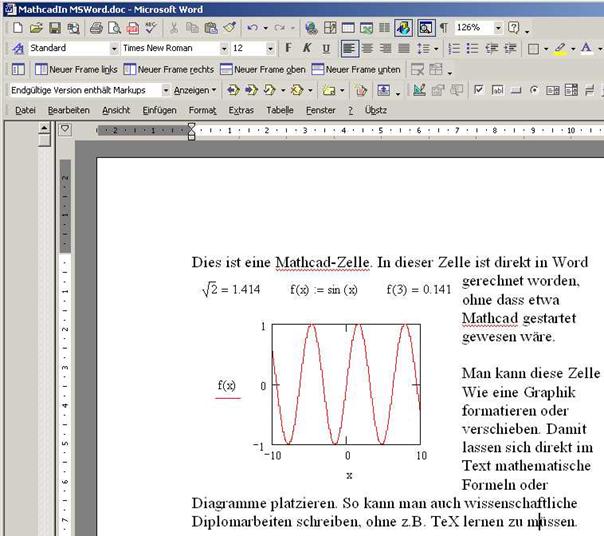Open the Einfügen menu
Image resolution: width=604 pixels, height=536 pixels.
[x=158, y=110]
